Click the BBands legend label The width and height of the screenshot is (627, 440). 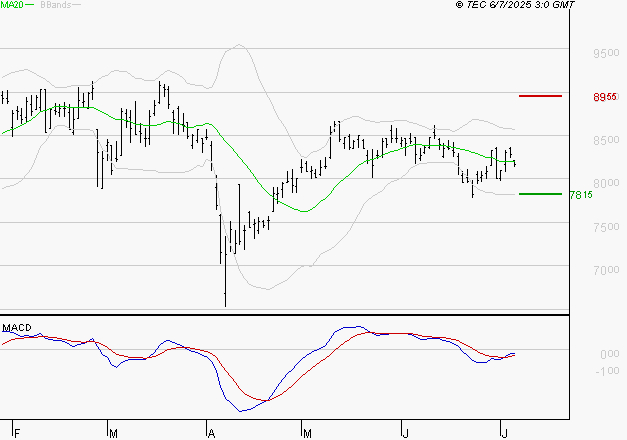(56, 5)
